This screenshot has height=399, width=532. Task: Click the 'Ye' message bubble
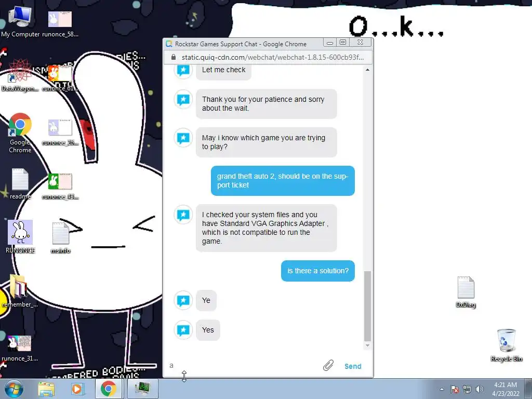pos(206,300)
